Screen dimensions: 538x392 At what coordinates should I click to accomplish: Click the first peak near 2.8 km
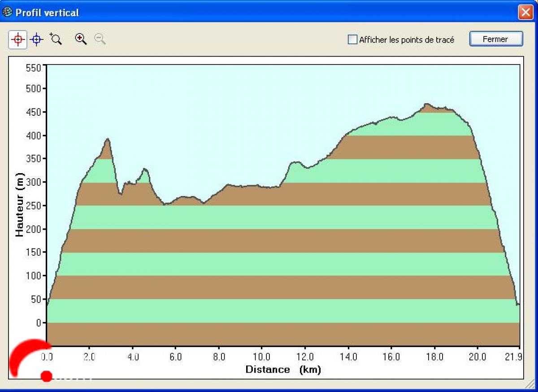(108, 140)
